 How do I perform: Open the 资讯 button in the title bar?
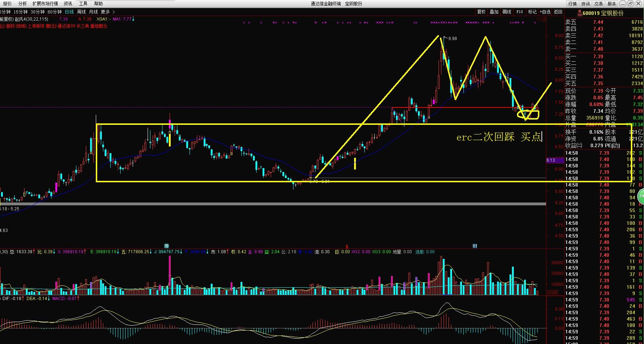(585, 4)
